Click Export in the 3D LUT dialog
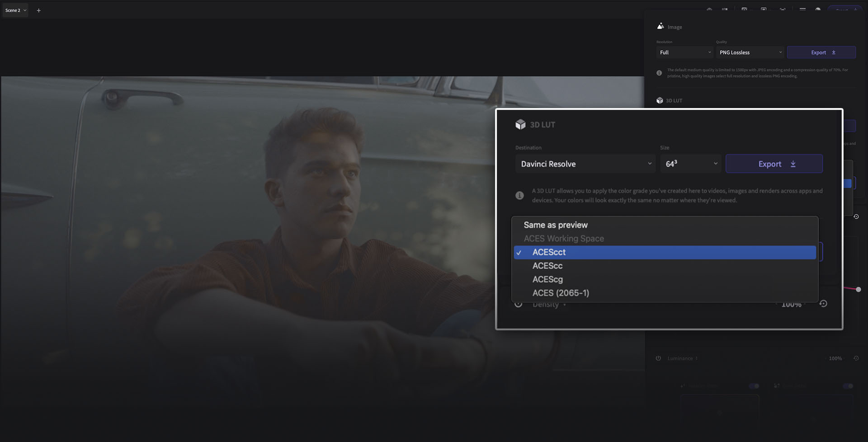This screenshot has height=442, width=868. (774, 164)
